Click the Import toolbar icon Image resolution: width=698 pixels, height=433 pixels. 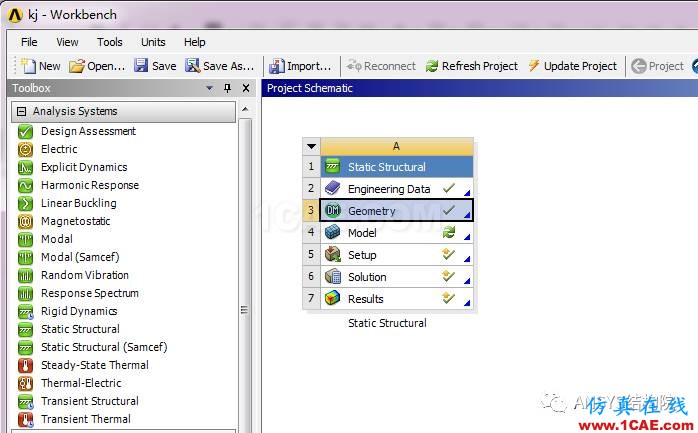coord(277,66)
